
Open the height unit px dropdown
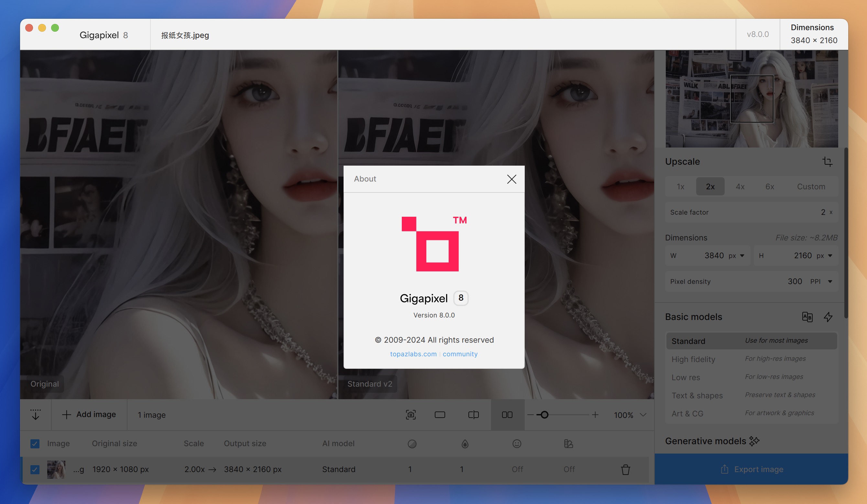coord(825,256)
